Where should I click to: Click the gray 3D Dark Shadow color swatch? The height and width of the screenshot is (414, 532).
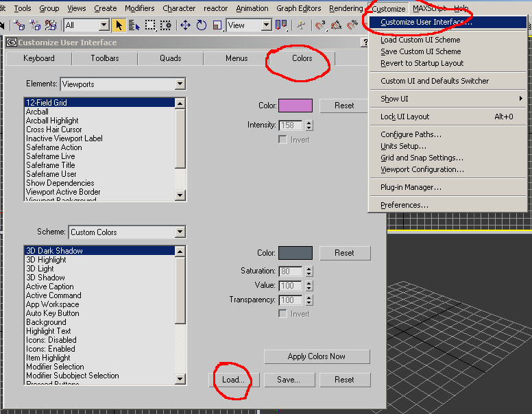click(295, 253)
